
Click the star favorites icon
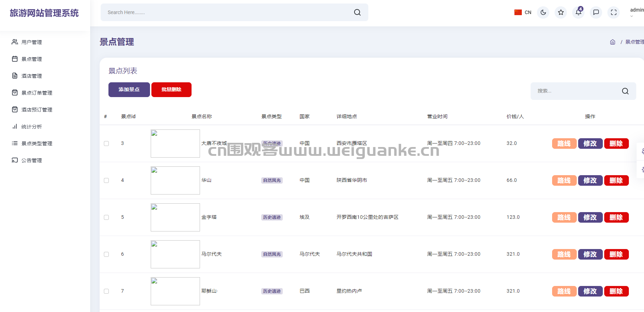click(561, 13)
